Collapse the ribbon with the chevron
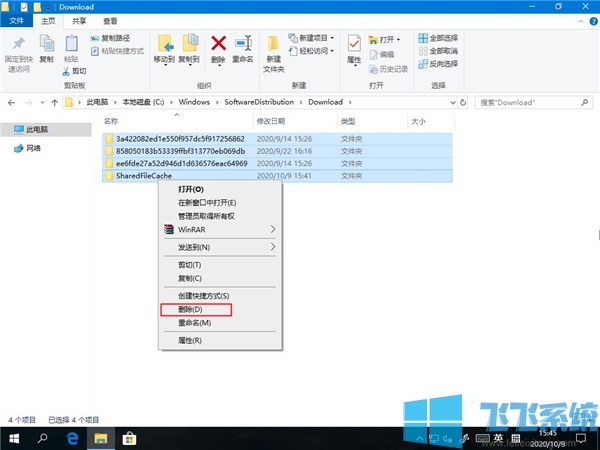This screenshot has height=450, width=600. pos(580,21)
